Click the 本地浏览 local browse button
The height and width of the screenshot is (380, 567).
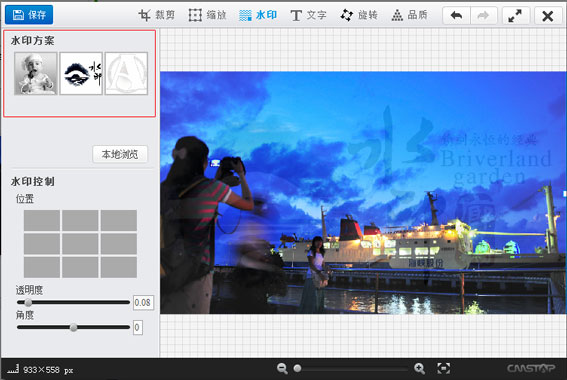pos(120,154)
